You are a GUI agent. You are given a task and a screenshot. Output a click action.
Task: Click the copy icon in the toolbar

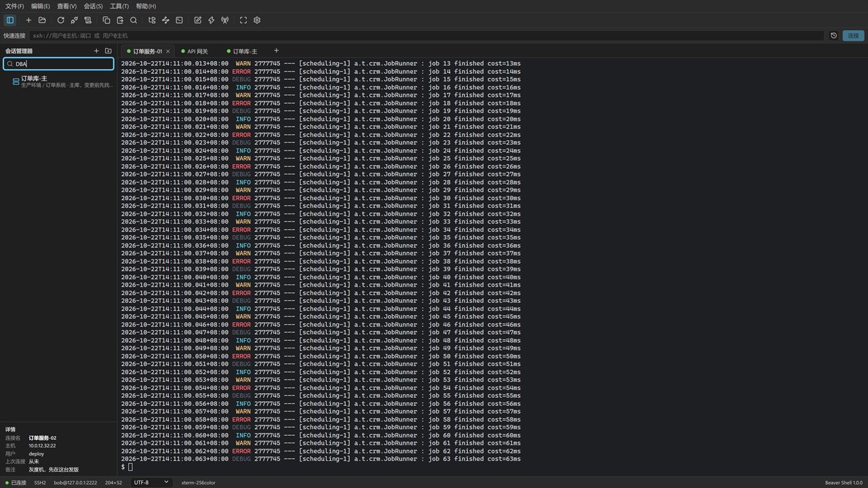[106, 20]
